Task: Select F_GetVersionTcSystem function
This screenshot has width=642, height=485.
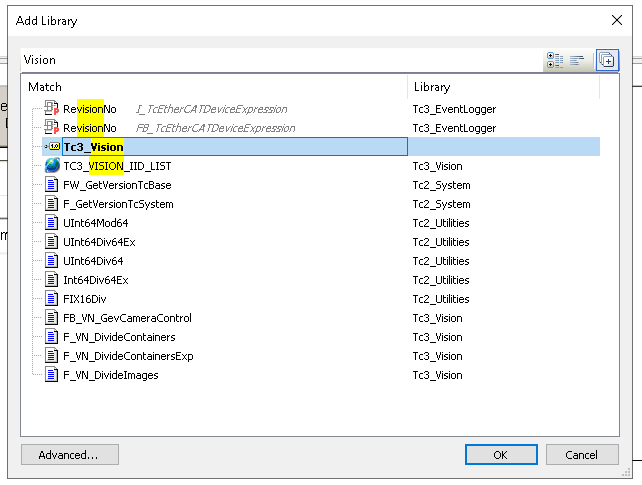Action: coord(118,204)
